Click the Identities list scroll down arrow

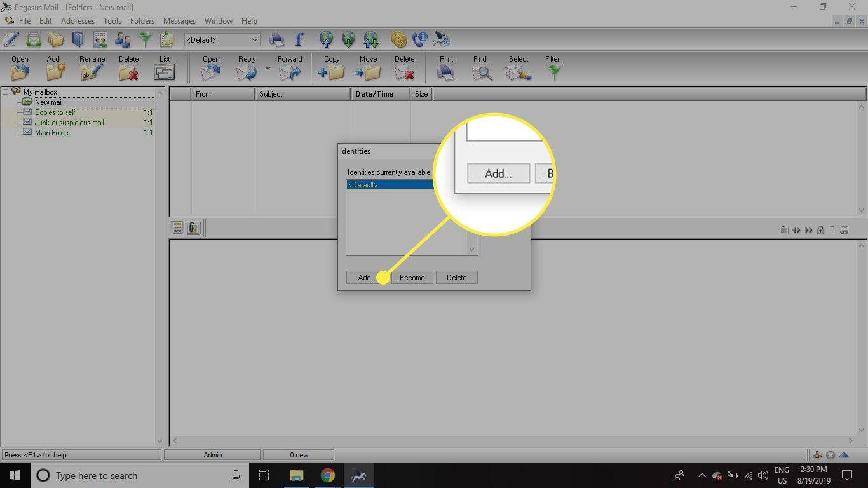pyautogui.click(x=472, y=250)
